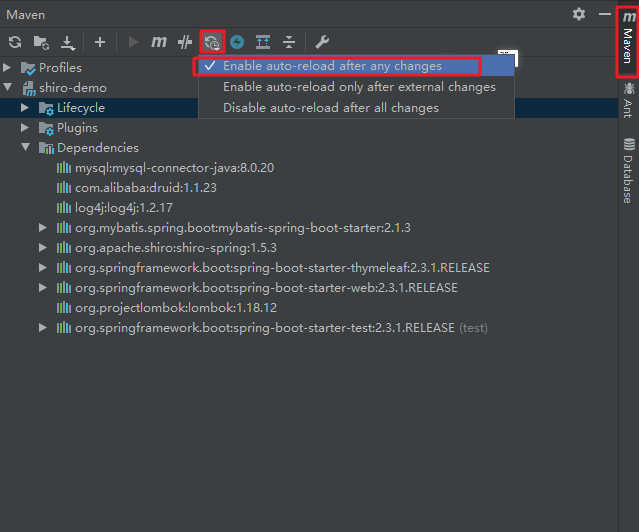Click the Lifecycle folder gear icon

[x=46, y=108]
